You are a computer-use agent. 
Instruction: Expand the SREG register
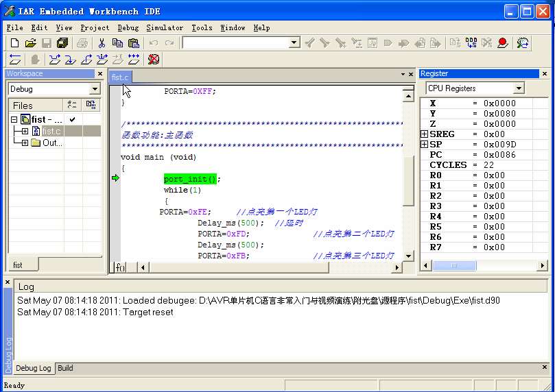click(x=425, y=134)
